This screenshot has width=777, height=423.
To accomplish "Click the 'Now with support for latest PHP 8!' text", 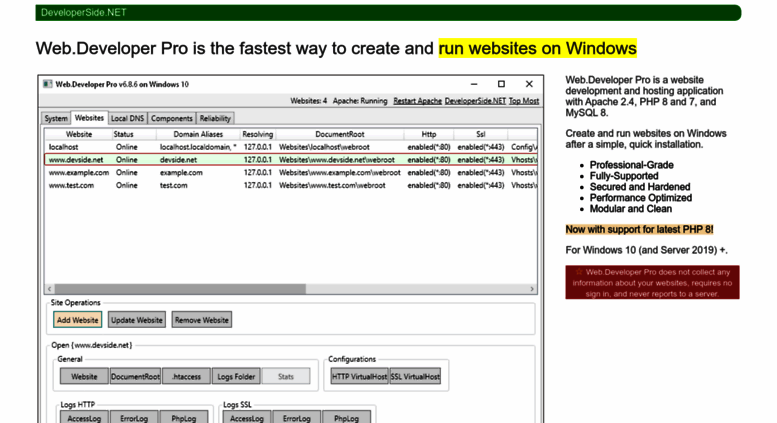I will (x=640, y=229).
